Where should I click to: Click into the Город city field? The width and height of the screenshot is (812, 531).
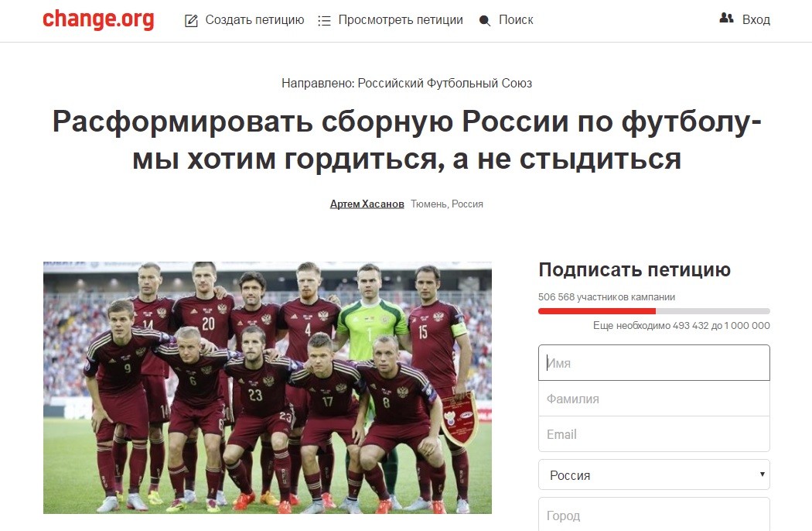[654, 515]
